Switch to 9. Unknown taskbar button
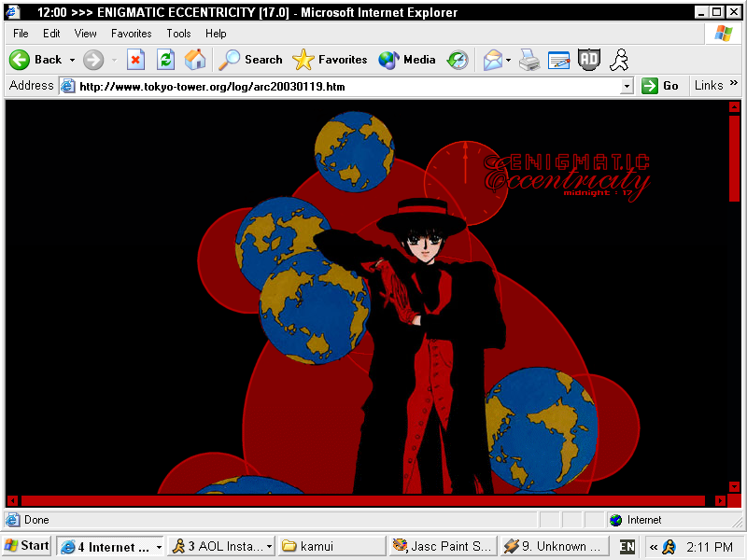This screenshot has height=560, width=747. 555,546
